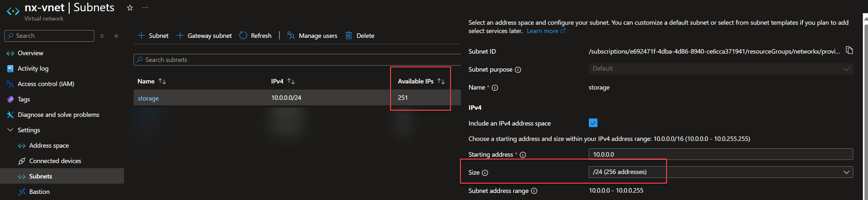Show info tooltip for Name field
This screenshot has width=868, height=200.
tap(495, 88)
